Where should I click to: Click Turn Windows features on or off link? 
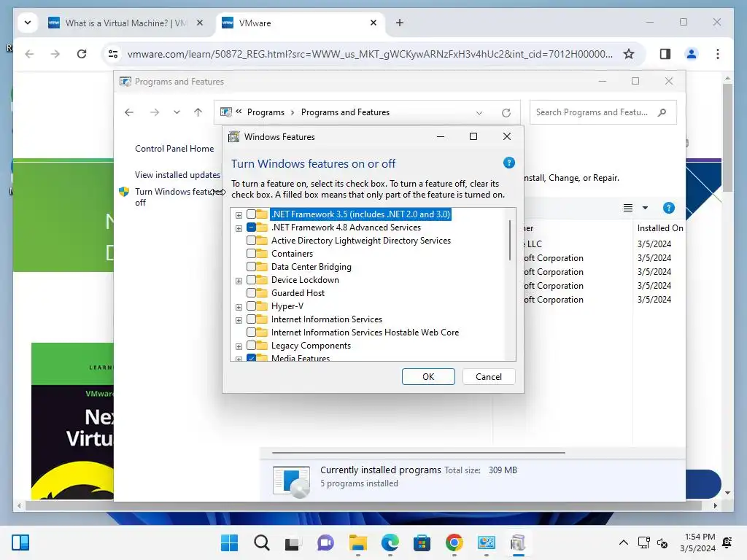pos(174,197)
